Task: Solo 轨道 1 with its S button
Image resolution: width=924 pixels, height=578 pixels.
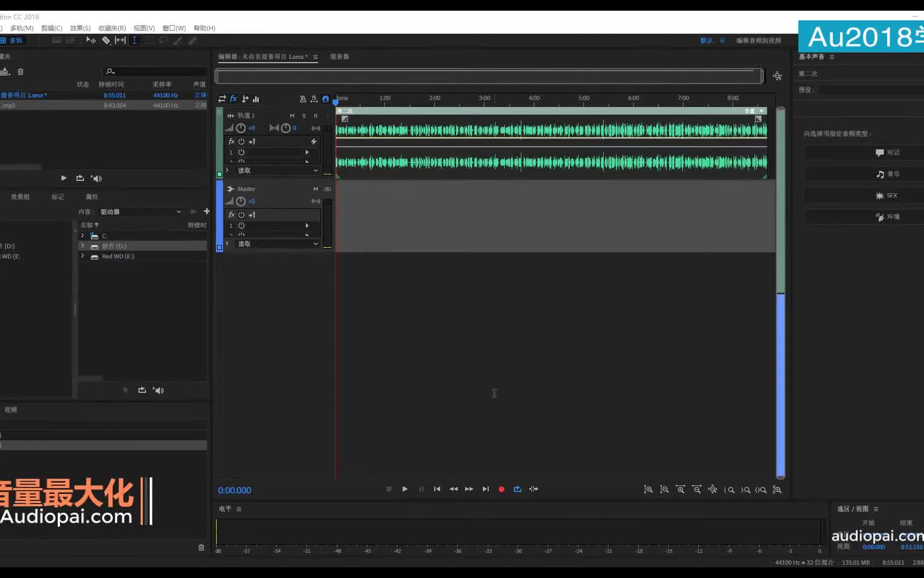Action: pyautogui.click(x=304, y=116)
